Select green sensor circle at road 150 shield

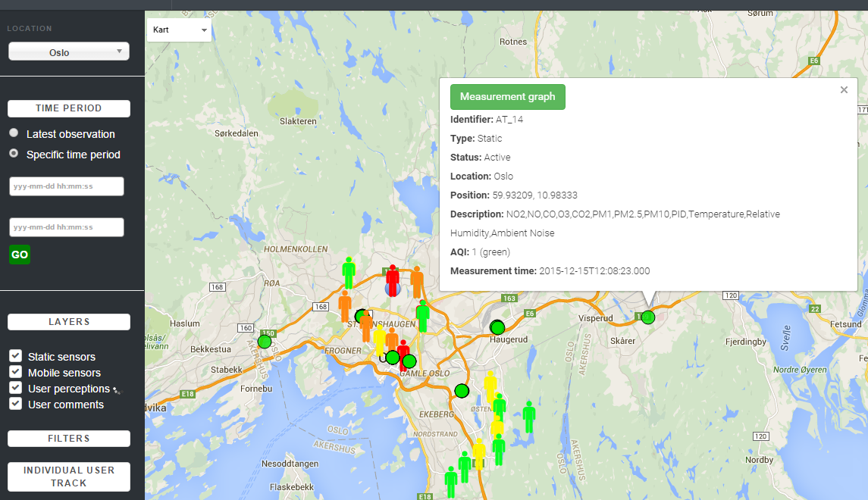pyautogui.click(x=265, y=342)
